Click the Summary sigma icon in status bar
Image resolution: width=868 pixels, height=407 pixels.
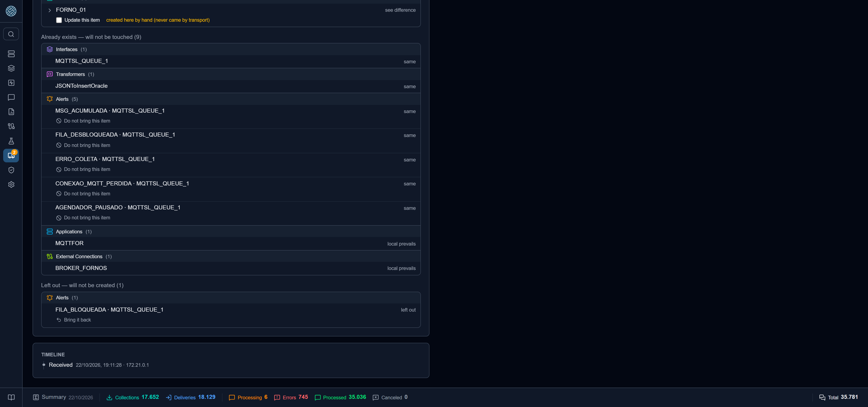pos(36,397)
